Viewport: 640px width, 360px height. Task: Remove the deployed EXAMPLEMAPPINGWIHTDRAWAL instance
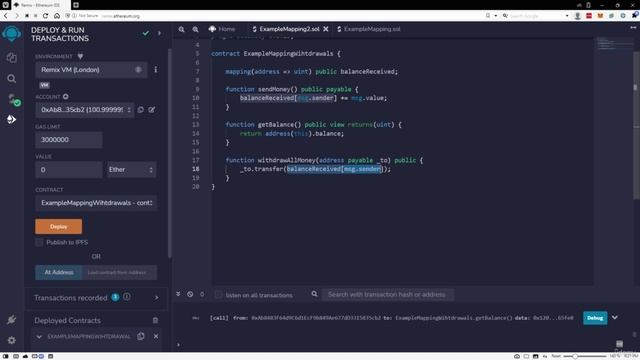(x=156, y=336)
